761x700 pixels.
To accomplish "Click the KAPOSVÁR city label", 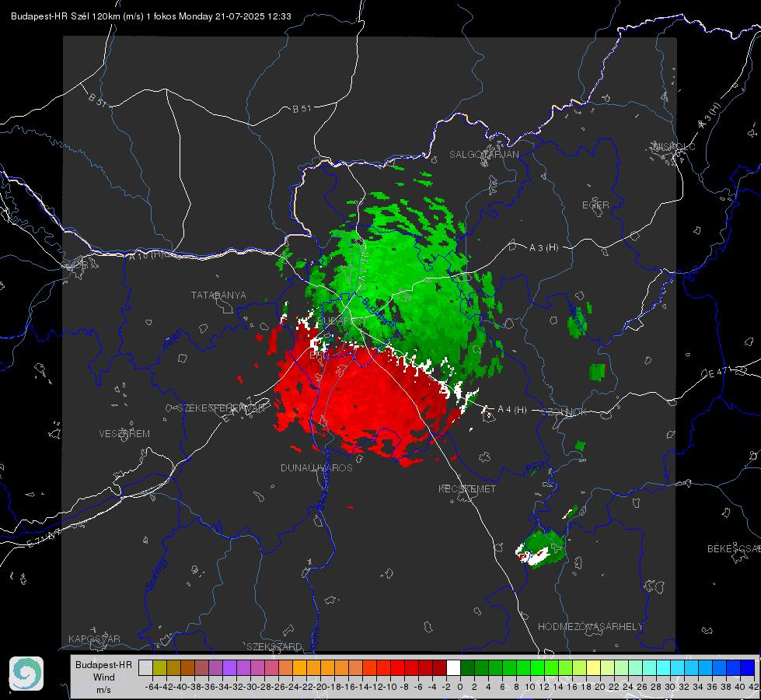I will pyautogui.click(x=94, y=639).
